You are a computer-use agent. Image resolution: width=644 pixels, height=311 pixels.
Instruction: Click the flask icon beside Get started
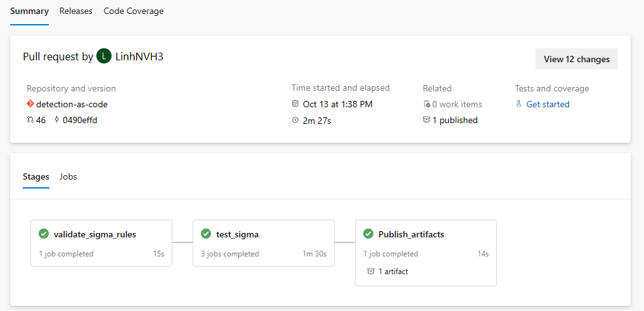(x=518, y=104)
